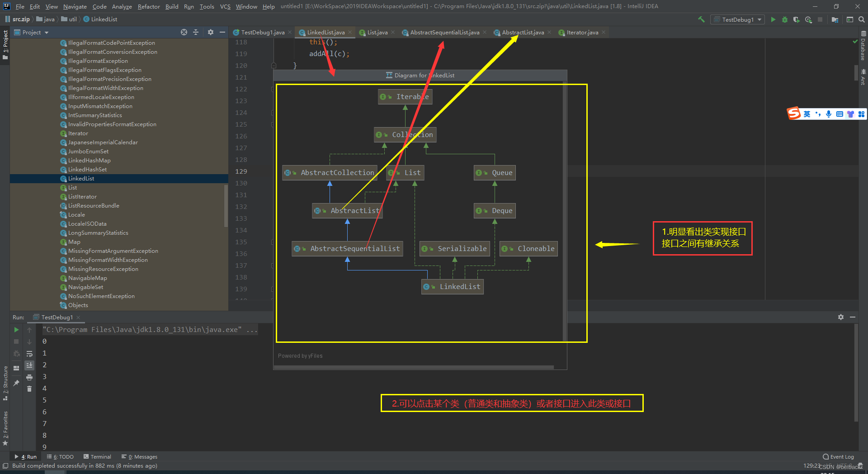Viewport: 868px width, 474px height.
Task: Click the util breadcrumb folder
Action: click(x=69, y=19)
